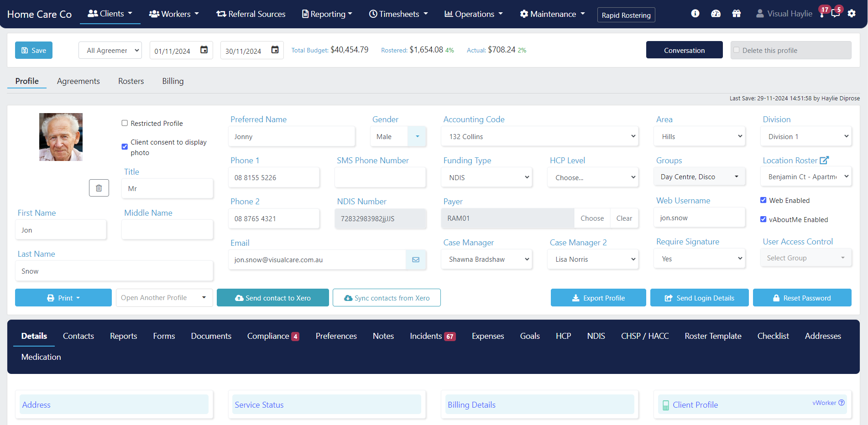
Task: Open the dashboard gauge icon
Action: coord(716,14)
